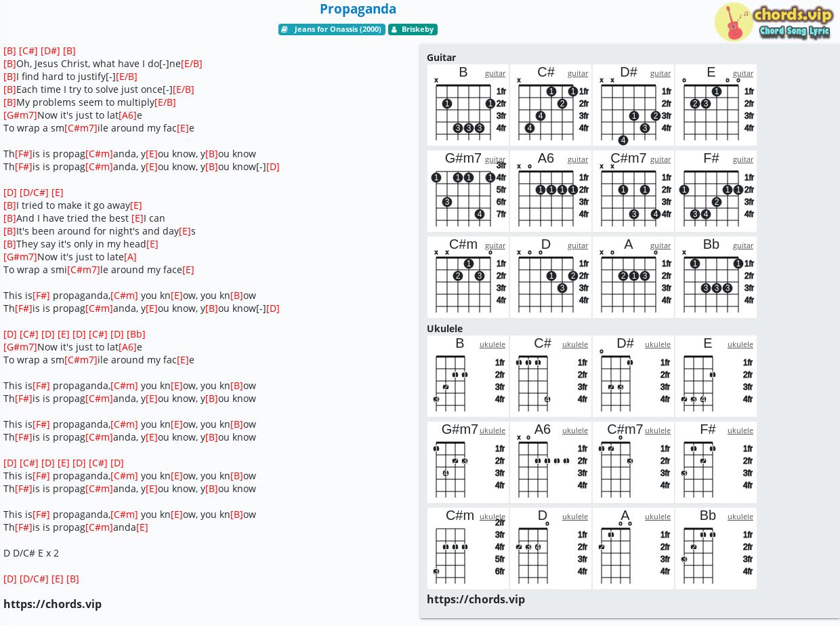Click [E] after 'I tried to make it go away'

pyautogui.click(x=136, y=205)
